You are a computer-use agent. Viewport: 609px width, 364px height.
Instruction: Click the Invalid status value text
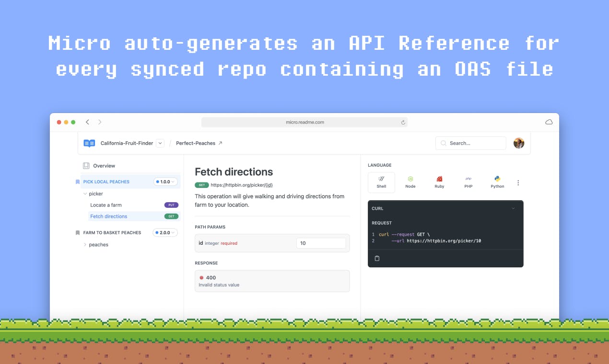coord(219,285)
